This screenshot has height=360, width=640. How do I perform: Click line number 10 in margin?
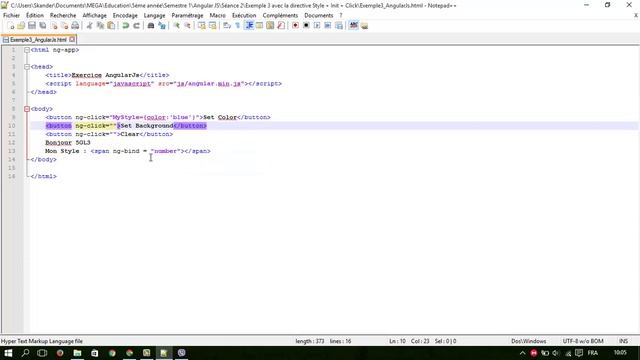(11, 126)
